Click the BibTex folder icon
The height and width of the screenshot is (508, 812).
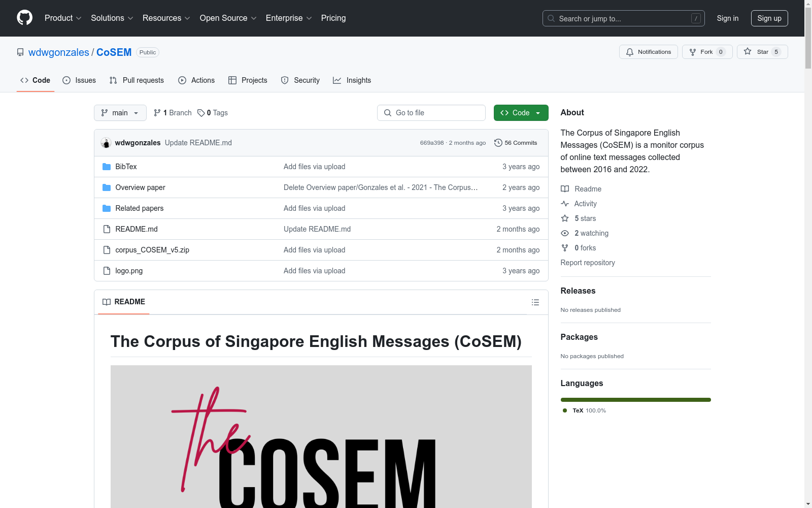(107, 167)
